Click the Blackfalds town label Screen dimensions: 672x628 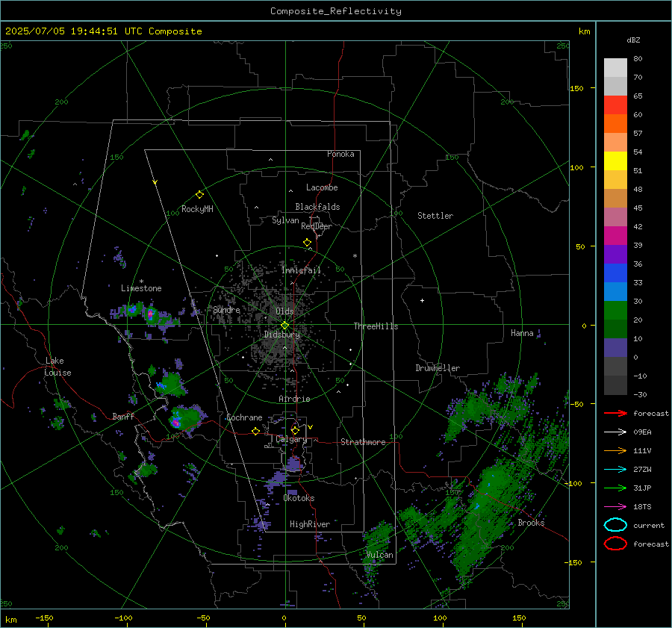pyautogui.click(x=317, y=207)
